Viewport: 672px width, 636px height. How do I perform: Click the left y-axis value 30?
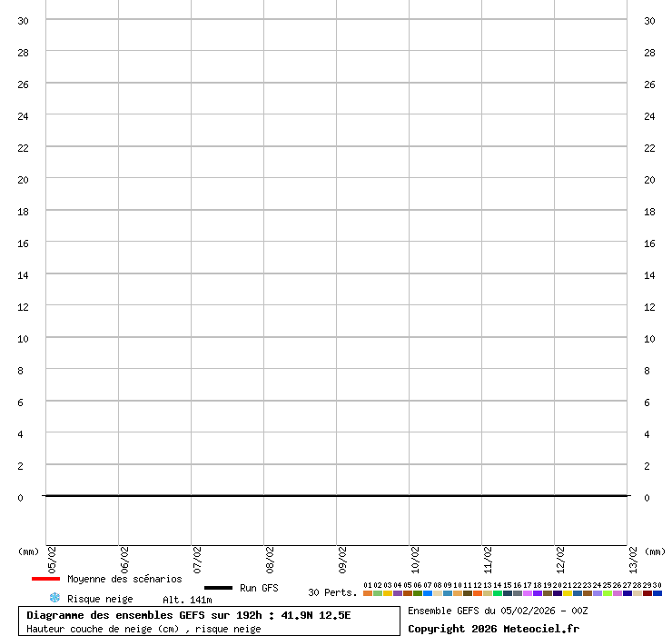coord(24,20)
